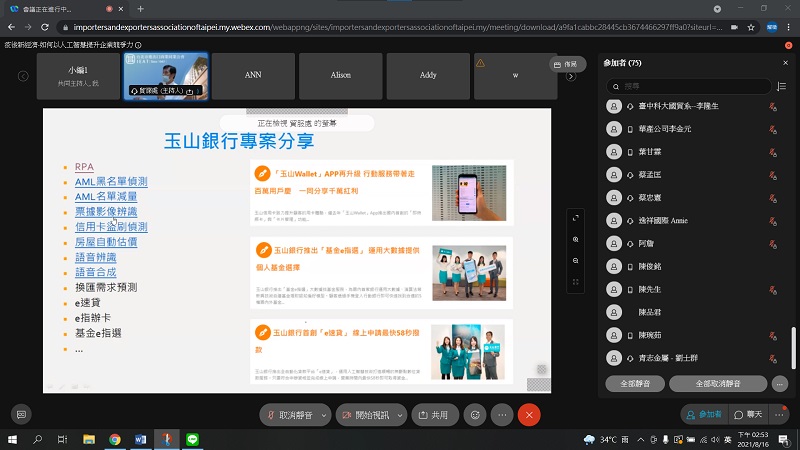Viewport: 800px width, 450px height.
Task: Leave meeting with the red X button
Action: tap(529, 415)
